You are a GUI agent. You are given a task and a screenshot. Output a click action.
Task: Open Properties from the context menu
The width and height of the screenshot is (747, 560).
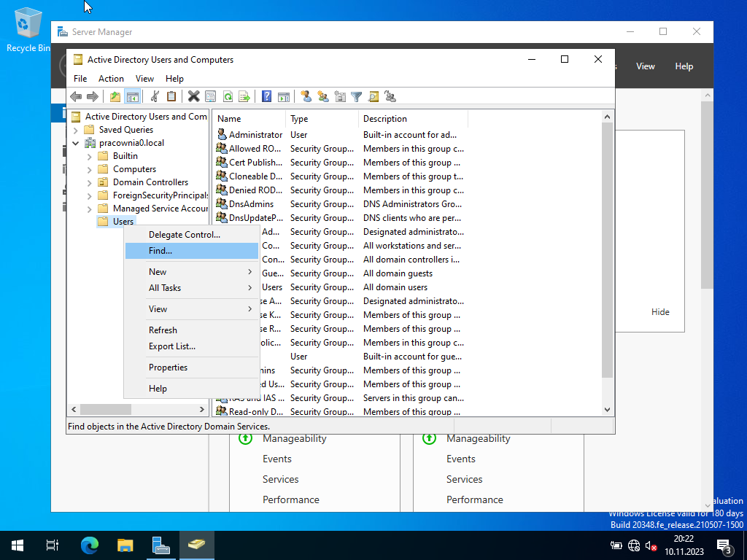point(192,367)
